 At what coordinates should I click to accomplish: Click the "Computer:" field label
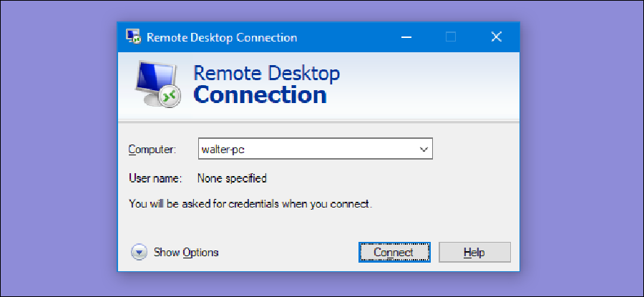pyautogui.click(x=152, y=150)
